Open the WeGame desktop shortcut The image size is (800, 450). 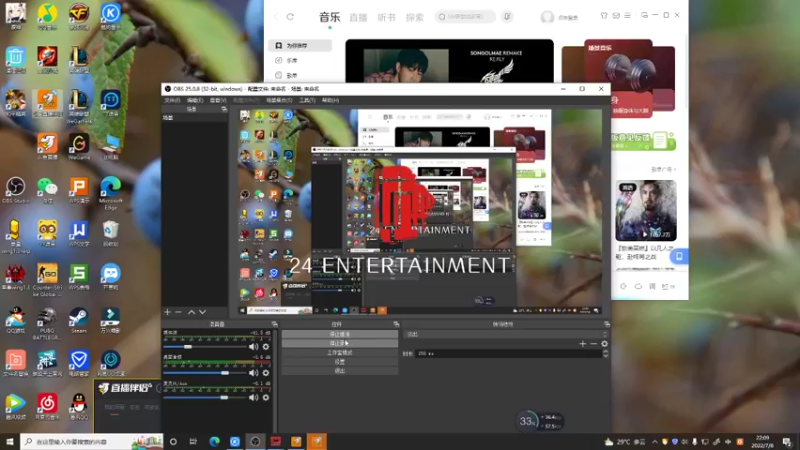tap(79, 147)
